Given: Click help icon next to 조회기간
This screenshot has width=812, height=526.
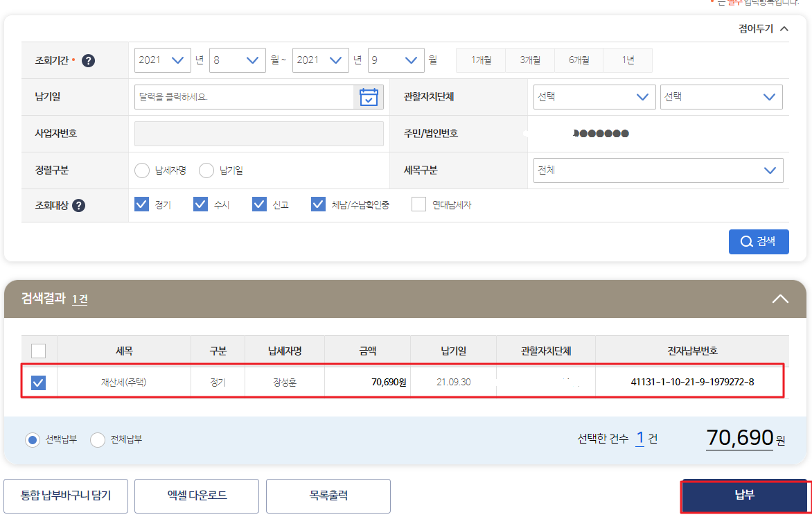Looking at the screenshot, I should pos(89,60).
